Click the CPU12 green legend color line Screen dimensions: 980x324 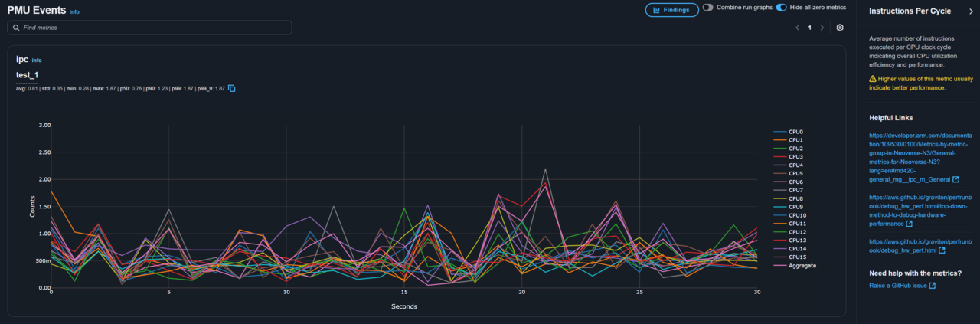click(779, 232)
